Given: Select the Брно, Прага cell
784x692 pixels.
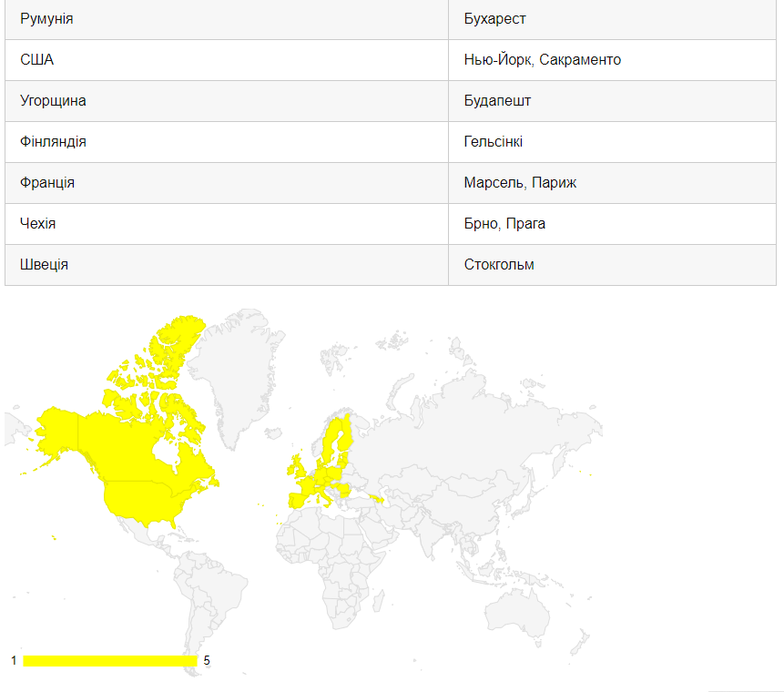Looking at the screenshot, I should coord(504,224).
